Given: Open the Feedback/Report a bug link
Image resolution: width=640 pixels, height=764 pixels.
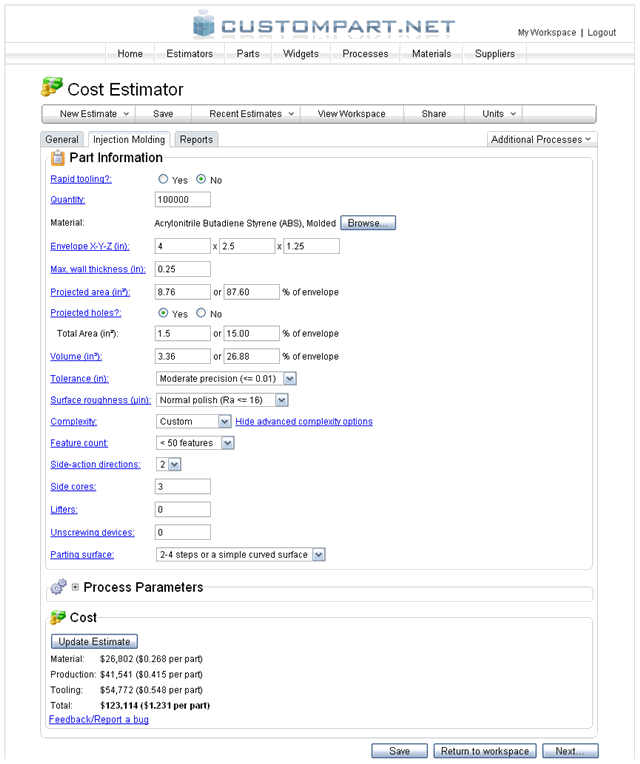Looking at the screenshot, I should coord(99,720).
